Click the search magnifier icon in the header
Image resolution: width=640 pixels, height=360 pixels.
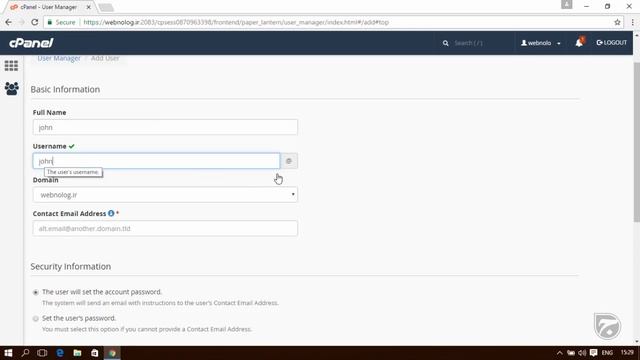point(445,43)
